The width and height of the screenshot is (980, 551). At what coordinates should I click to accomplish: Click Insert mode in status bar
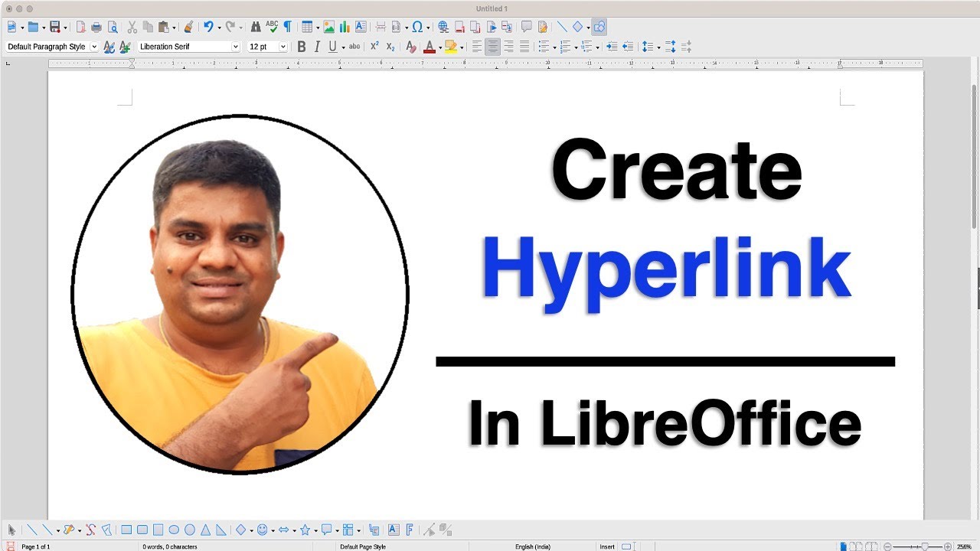(x=607, y=546)
